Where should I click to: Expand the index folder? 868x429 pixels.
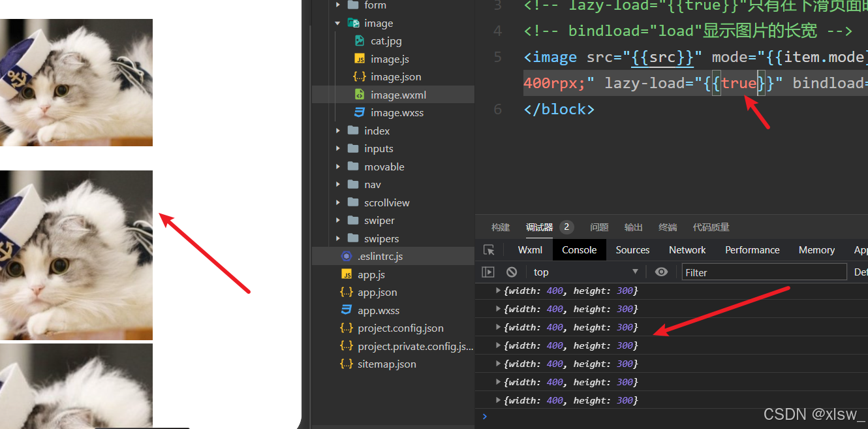click(338, 131)
